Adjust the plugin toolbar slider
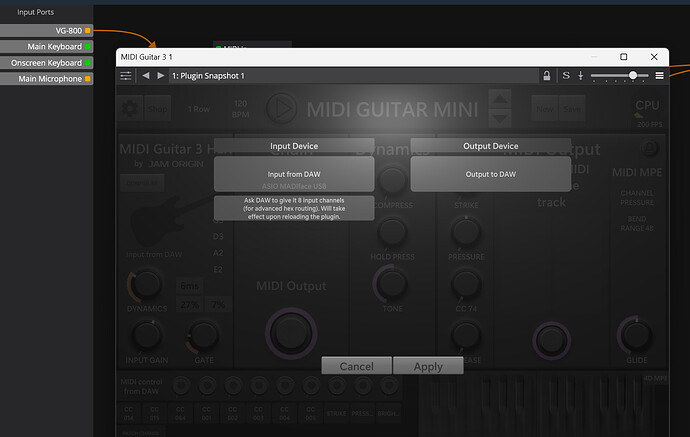 (x=632, y=76)
